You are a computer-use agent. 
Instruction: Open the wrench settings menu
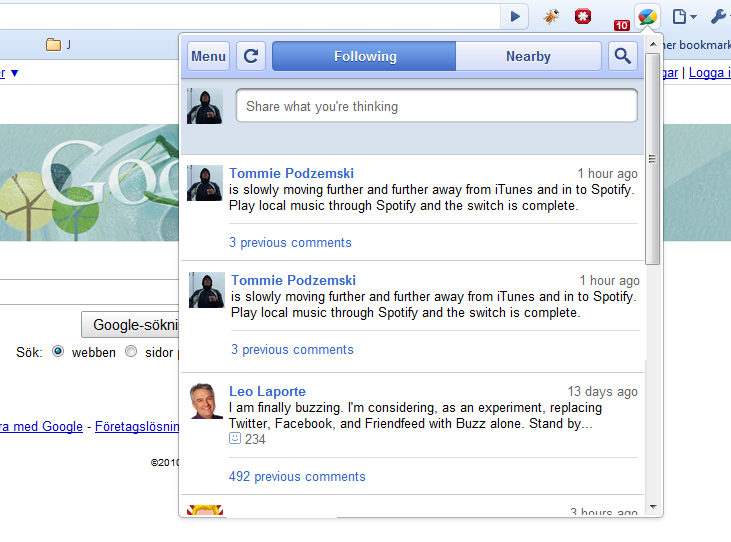click(718, 17)
